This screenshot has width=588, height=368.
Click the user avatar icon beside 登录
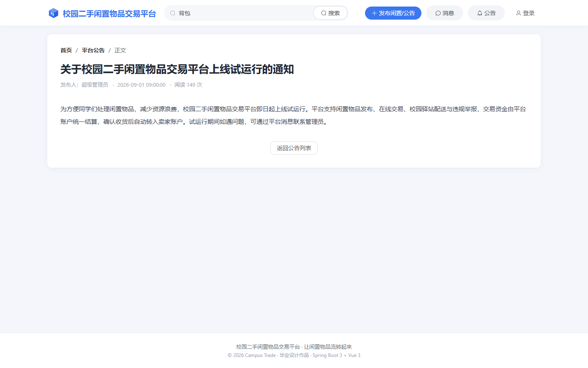pos(519,13)
